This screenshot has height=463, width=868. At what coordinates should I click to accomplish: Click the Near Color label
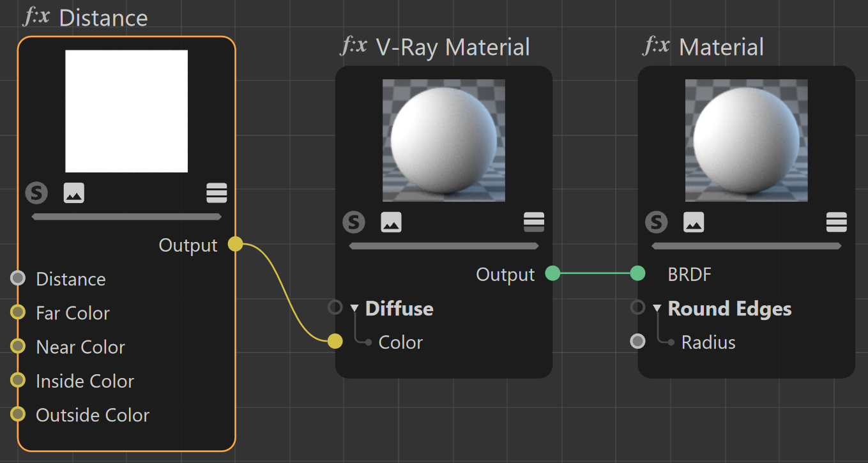pos(80,347)
